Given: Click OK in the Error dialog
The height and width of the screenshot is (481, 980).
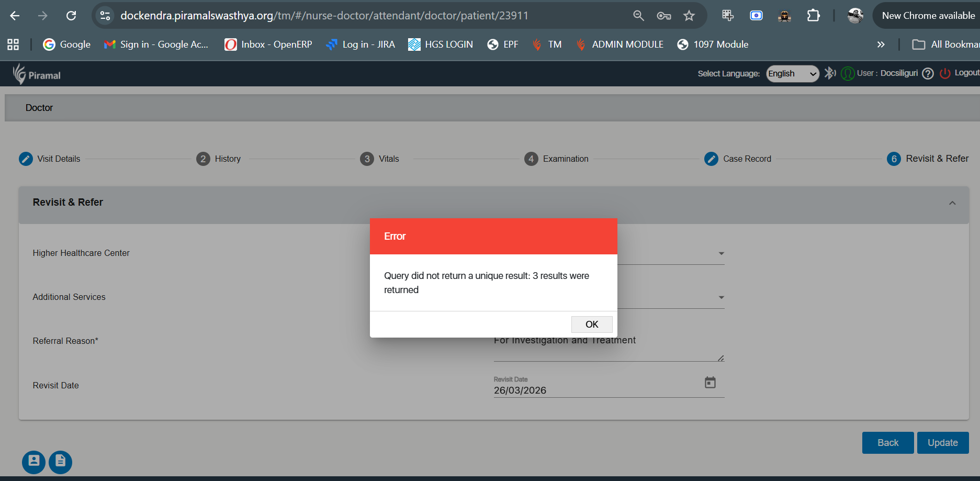Looking at the screenshot, I should (x=591, y=325).
